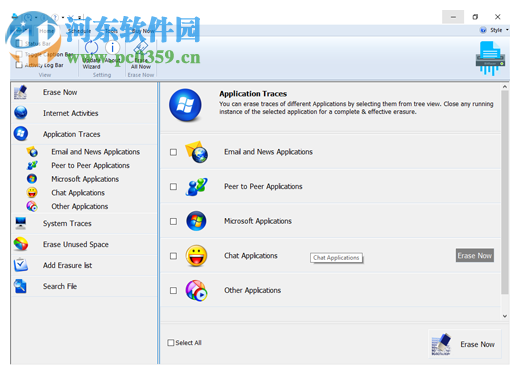
Task: Click Other Applications label in main panel
Action: coord(252,290)
